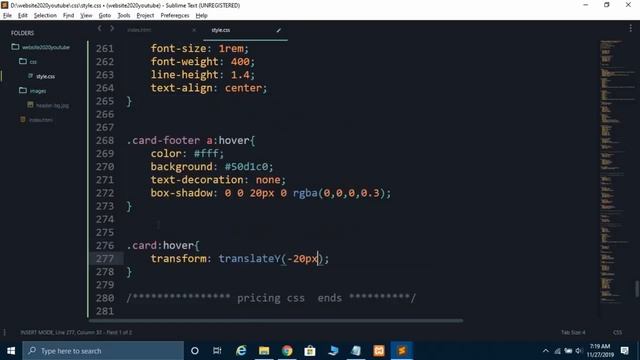Open Task View on the taskbar

pyautogui.click(x=217, y=351)
